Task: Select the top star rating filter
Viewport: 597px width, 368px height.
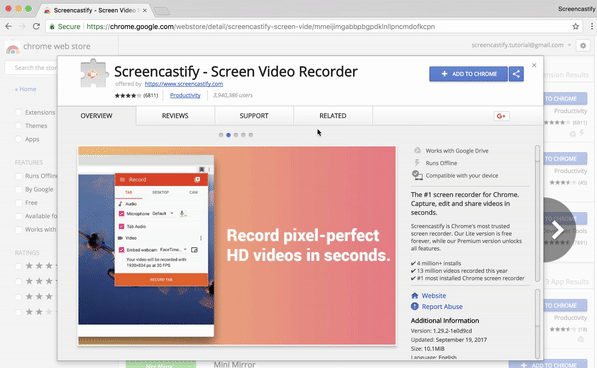Action: (18, 266)
